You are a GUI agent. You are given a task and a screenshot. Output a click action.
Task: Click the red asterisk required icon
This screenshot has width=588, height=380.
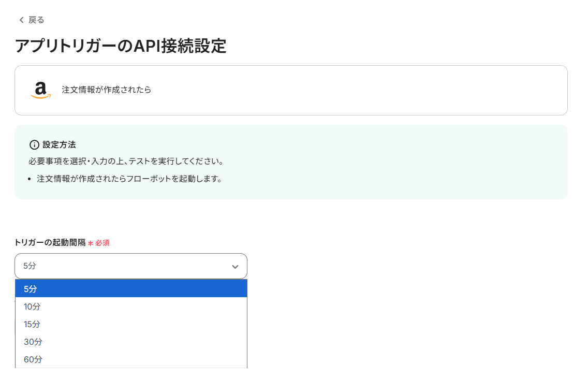pyautogui.click(x=91, y=243)
